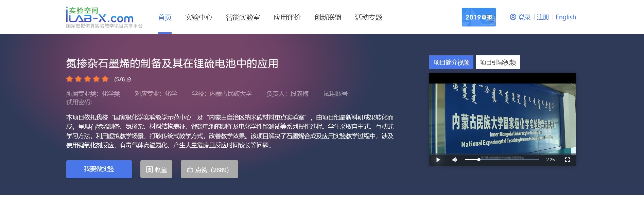644x220 pixels.
Task: Switch to 项目引导视频 tab
Action: click(498, 62)
